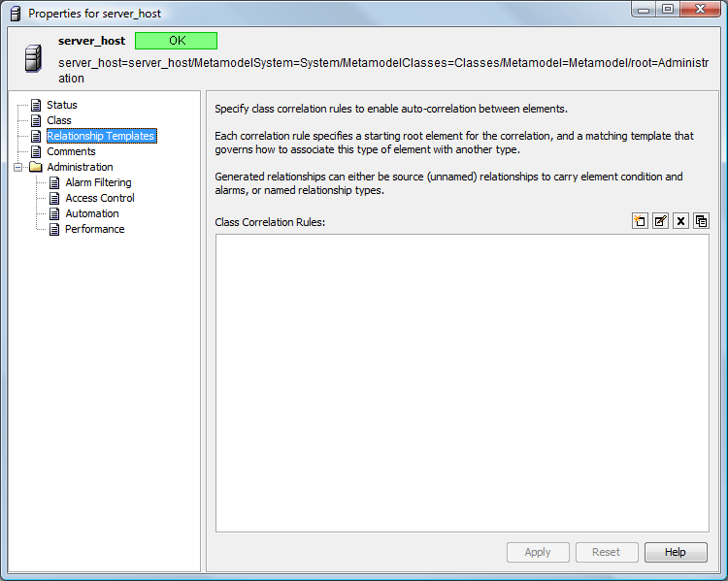This screenshot has height=581, width=728.
Task: Open Help for this dialog
Action: coord(676,552)
